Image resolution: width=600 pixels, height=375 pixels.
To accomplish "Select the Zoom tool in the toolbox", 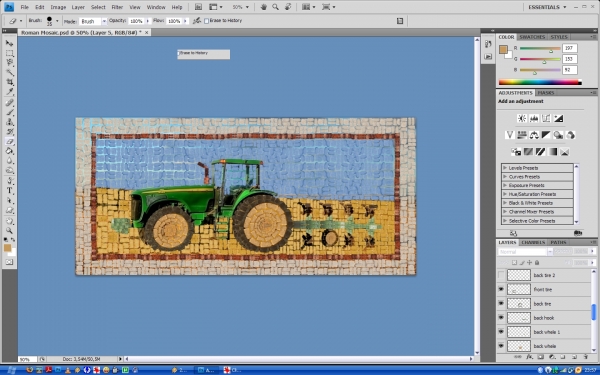I will pos(9,230).
